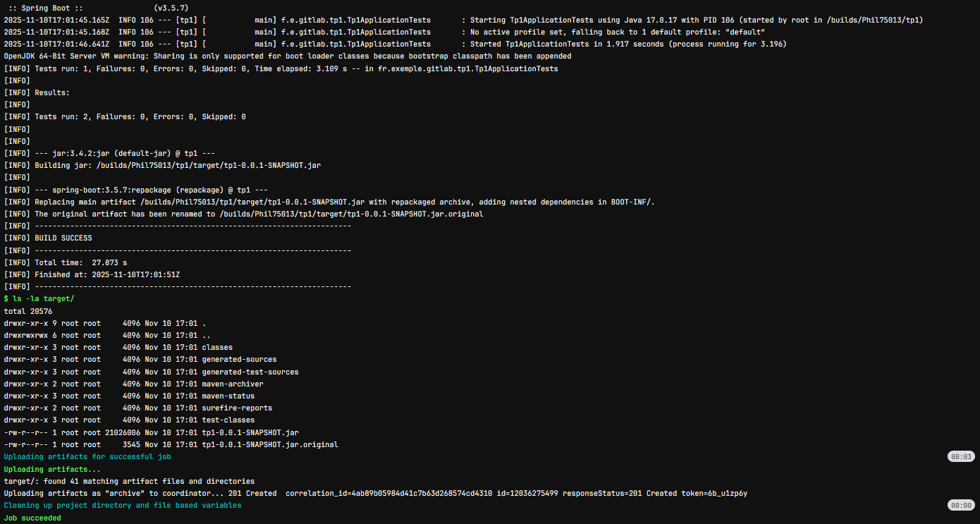Click the green "Uploading artifacts..." line
Image resolution: width=980 pixels, height=524 pixels.
pyautogui.click(x=52, y=469)
